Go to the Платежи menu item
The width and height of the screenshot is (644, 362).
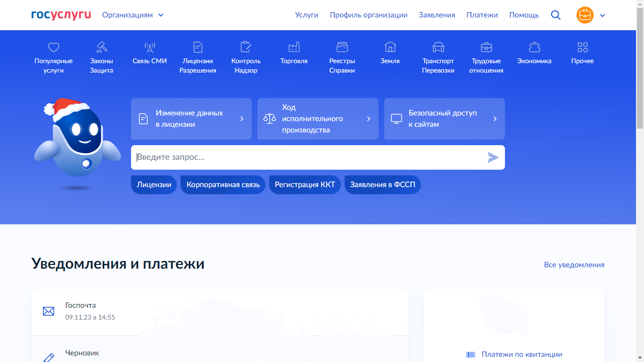482,15
